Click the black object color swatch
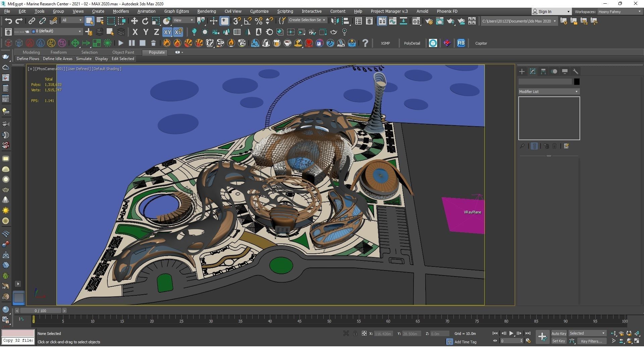The width and height of the screenshot is (644, 349). pyautogui.click(x=577, y=82)
